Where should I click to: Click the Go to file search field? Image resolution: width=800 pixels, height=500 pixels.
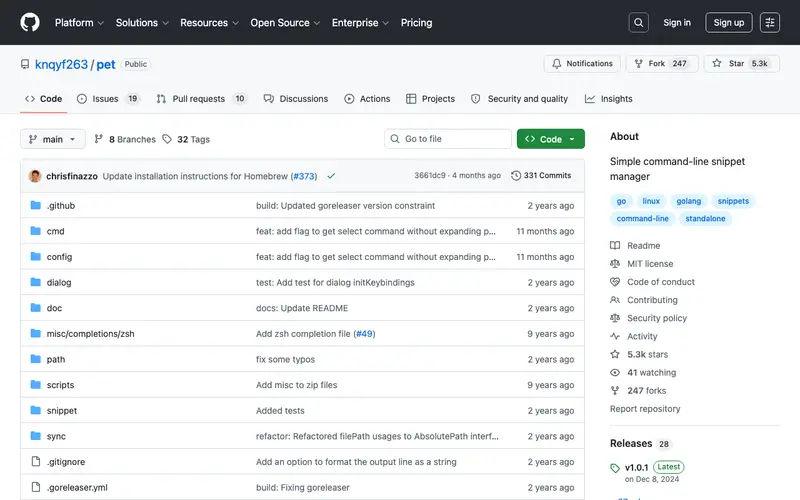(447, 139)
